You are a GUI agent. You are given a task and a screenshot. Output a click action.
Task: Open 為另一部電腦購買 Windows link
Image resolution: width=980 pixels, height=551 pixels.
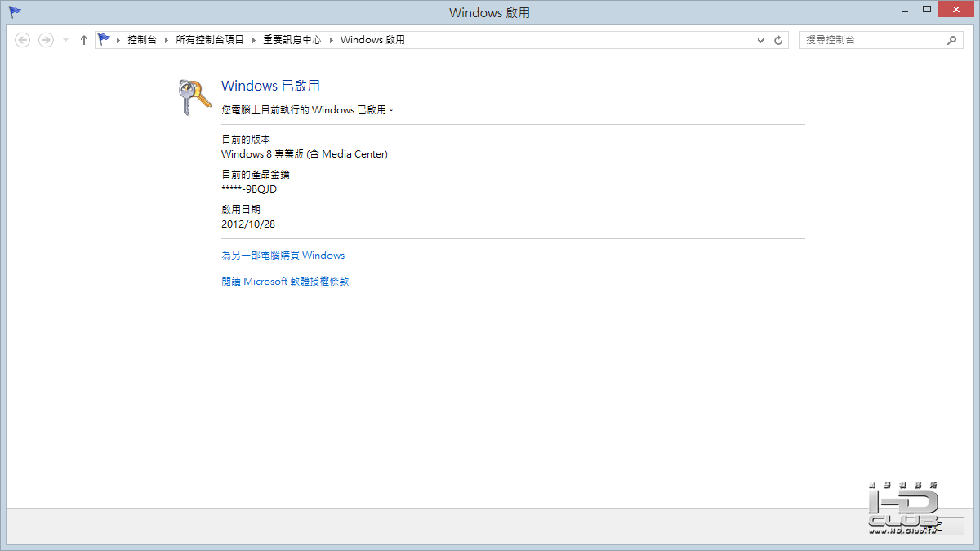pos(283,256)
